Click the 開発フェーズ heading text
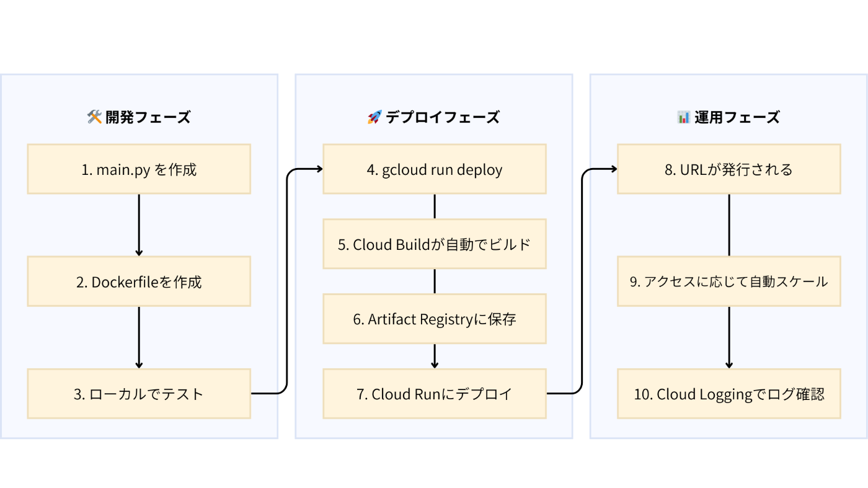The height and width of the screenshot is (488, 868). [148, 117]
